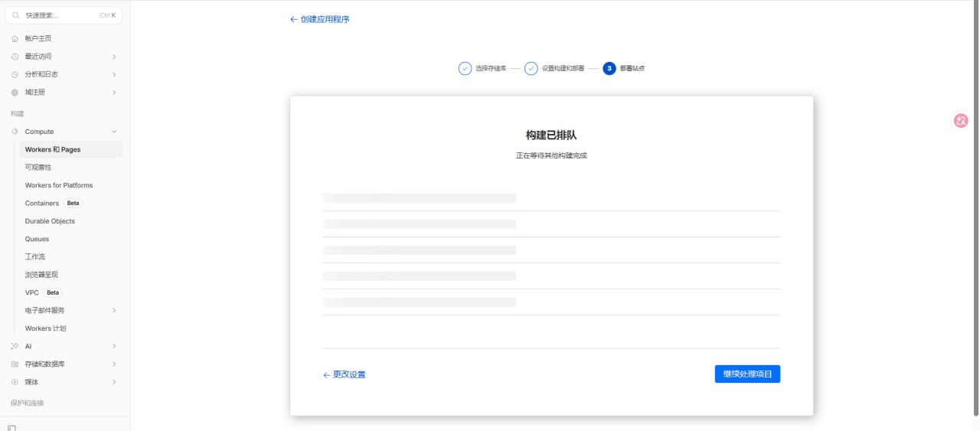Click the pink floating extension icon
The height and width of the screenshot is (431, 980).
(961, 120)
